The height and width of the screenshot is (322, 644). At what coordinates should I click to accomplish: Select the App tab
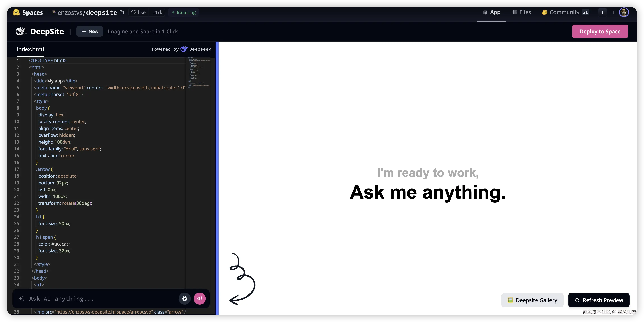[492, 12]
